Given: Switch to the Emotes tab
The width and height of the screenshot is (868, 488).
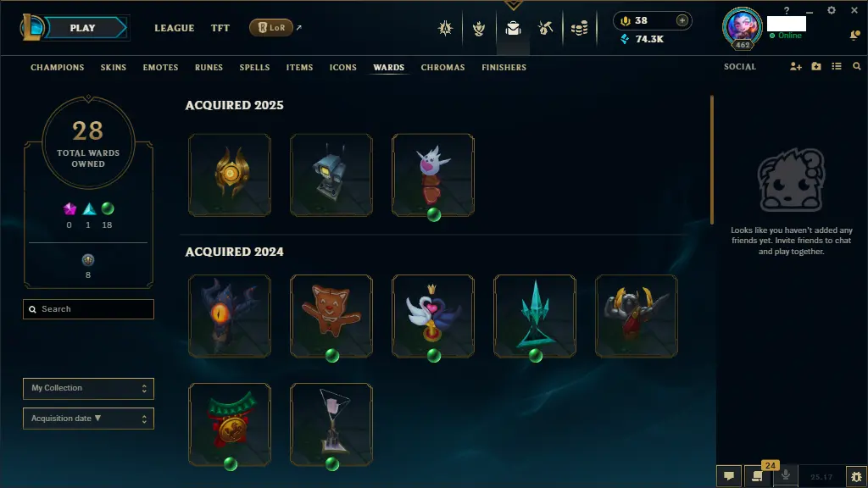Looking at the screenshot, I should point(160,68).
